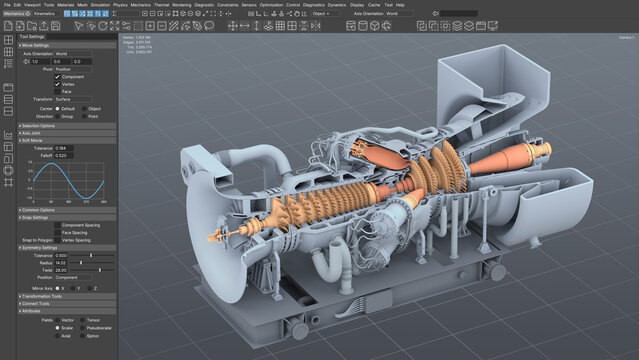Screen dimensions: 639x360
Task: Enable the Vertex Spacing checkbox
Action: 57,240
